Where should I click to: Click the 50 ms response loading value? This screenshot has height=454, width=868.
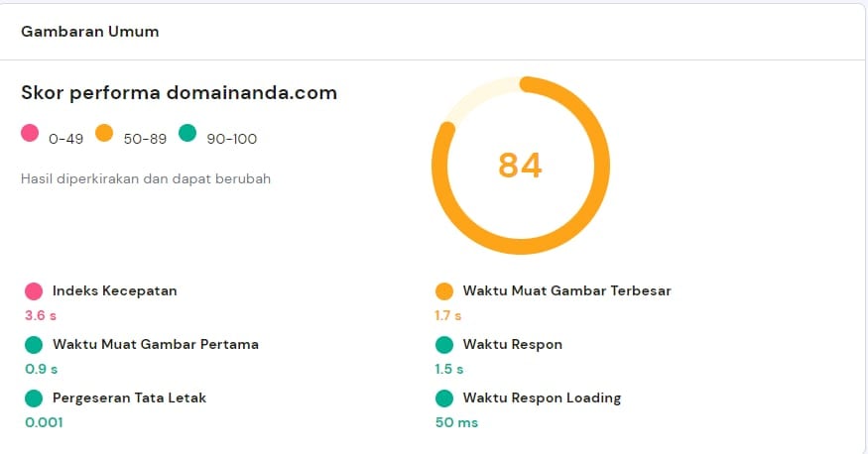click(x=456, y=423)
